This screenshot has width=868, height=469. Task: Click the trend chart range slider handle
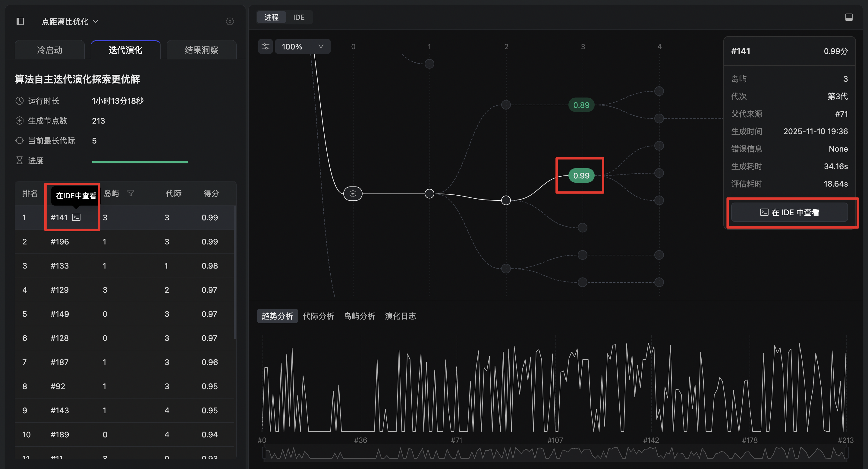pyautogui.click(x=264, y=453)
